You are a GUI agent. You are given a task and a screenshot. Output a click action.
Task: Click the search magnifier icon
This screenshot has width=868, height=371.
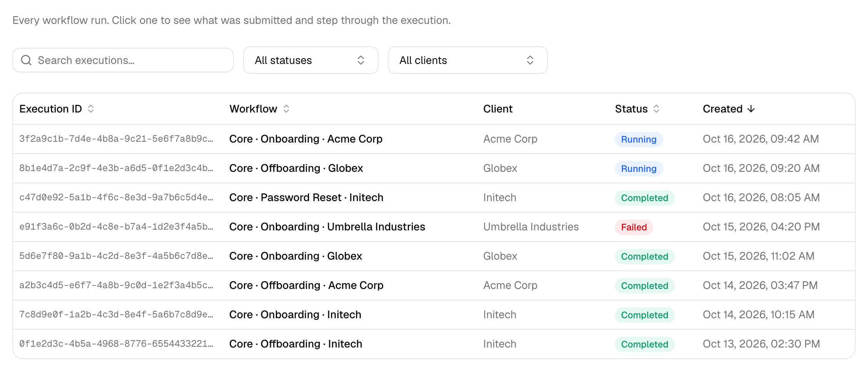[26, 60]
